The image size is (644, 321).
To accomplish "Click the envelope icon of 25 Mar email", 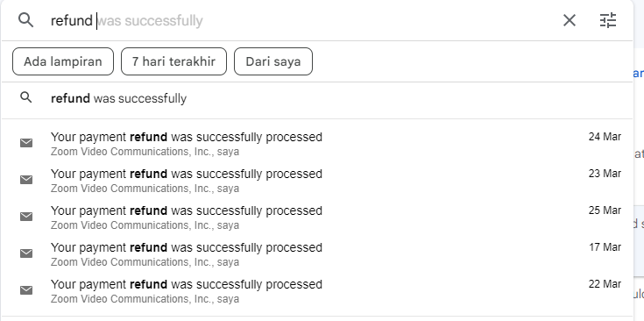I will coord(26,217).
